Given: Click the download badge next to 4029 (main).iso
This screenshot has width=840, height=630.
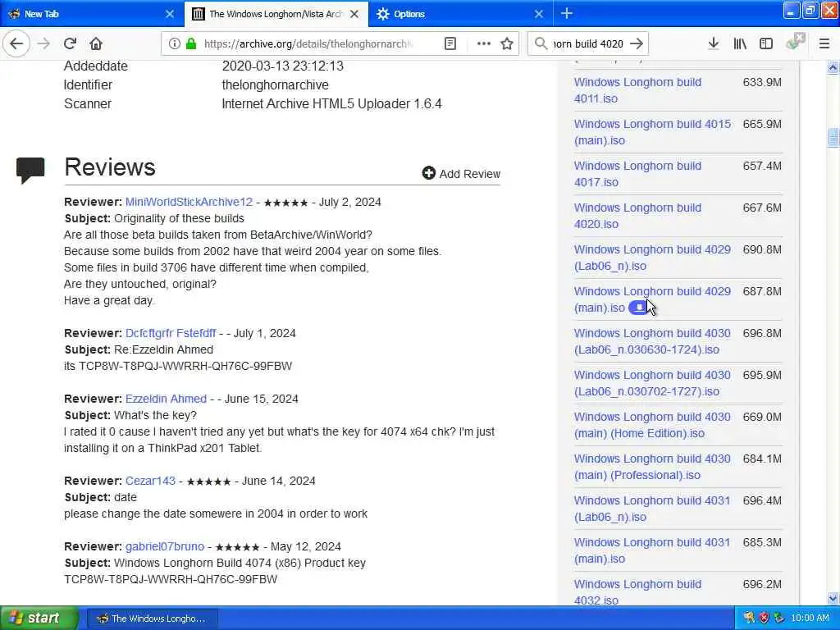Looking at the screenshot, I should coord(638,308).
